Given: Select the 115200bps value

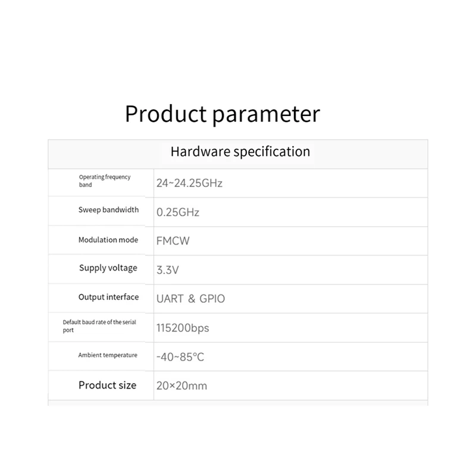Looking at the screenshot, I should coord(183,328).
